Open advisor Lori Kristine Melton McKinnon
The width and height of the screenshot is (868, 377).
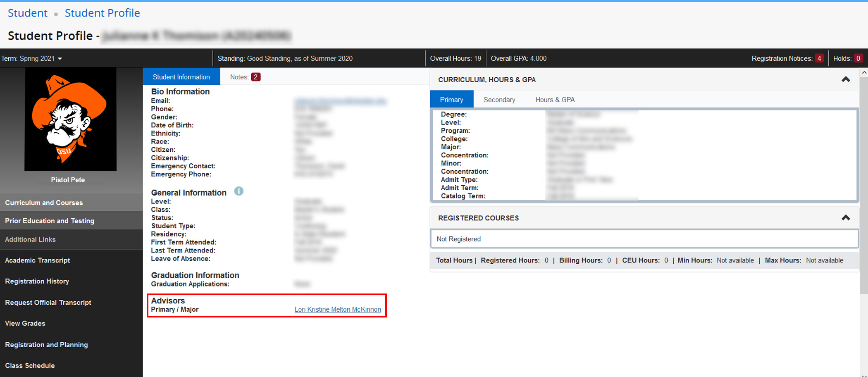[x=338, y=309]
